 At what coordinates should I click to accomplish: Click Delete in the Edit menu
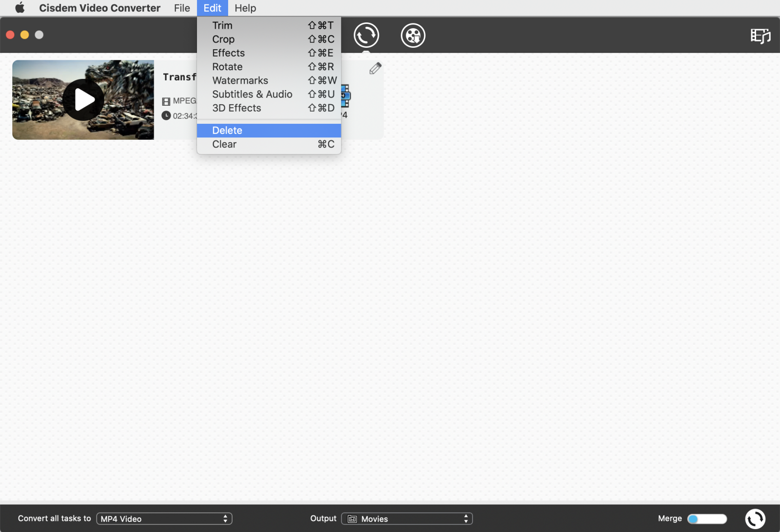[x=269, y=130]
